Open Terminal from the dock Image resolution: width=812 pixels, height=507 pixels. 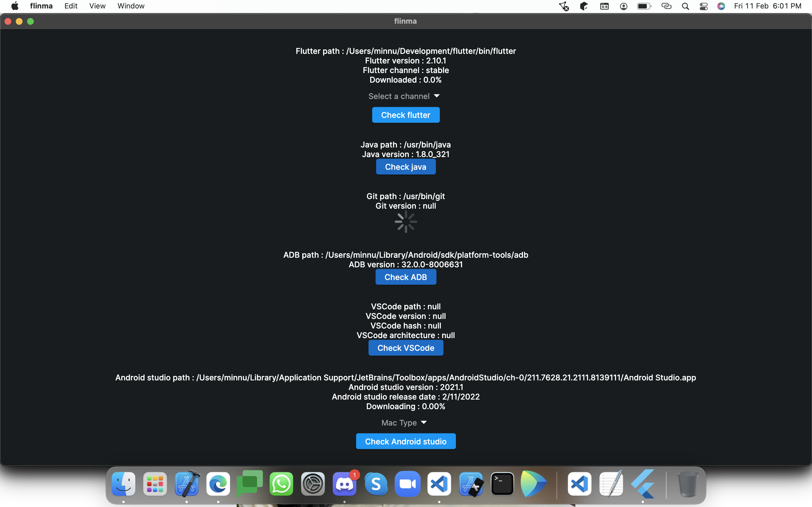tap(502, 484)
